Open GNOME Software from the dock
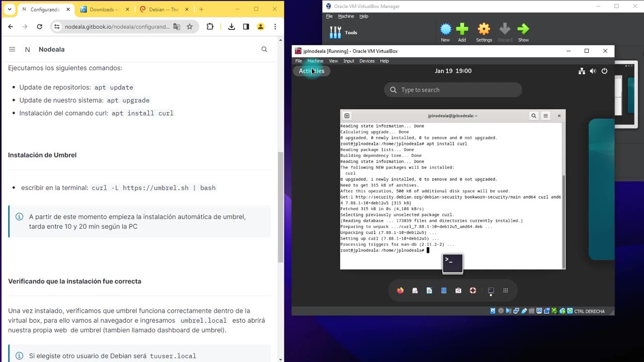Viewport: 644px width, 362px height. click(458, 291)
